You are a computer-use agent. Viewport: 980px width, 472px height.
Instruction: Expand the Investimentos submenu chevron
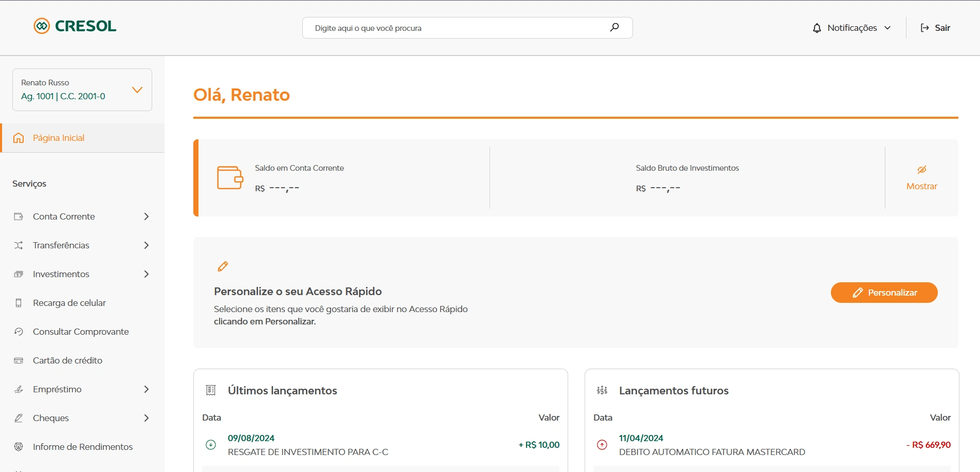[147, 274]
